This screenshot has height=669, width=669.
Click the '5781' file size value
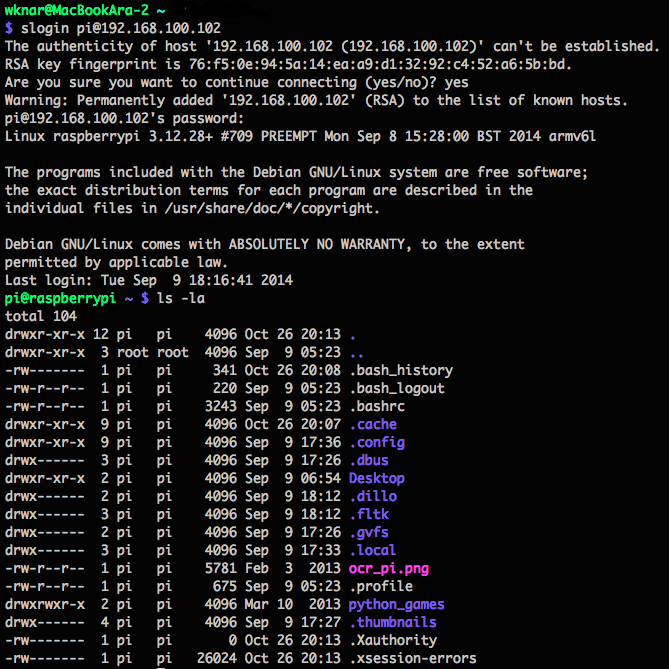(221, 569)
